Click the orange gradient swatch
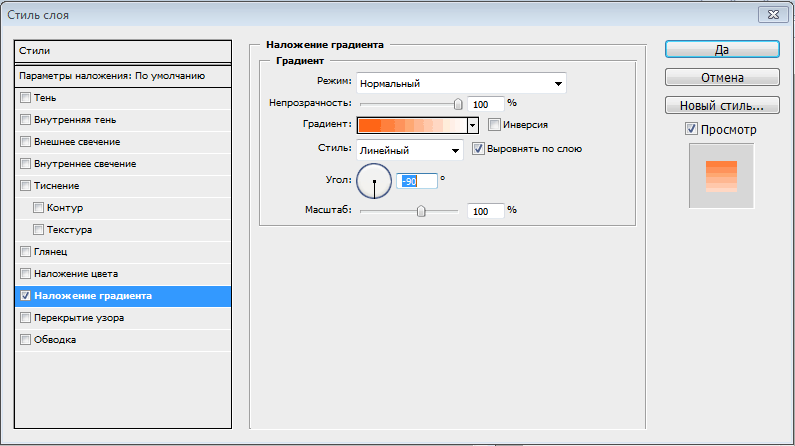This screenshot has width=795, height=446. click(412, 125)
